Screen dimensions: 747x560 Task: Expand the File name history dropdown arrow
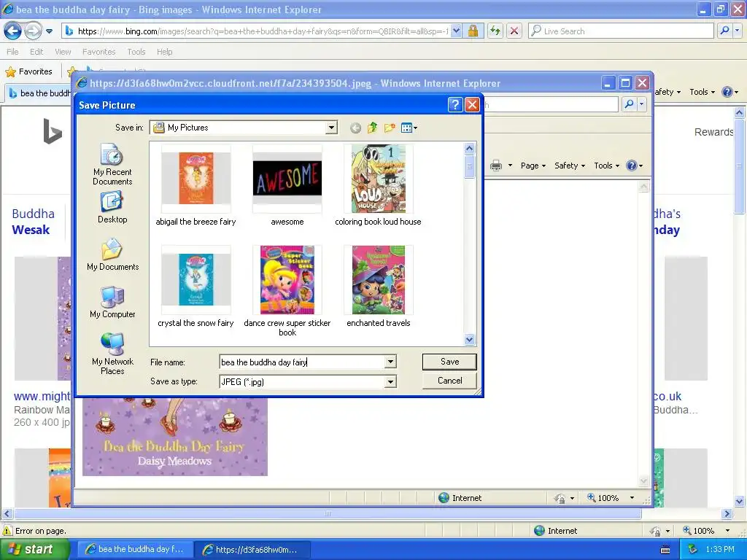pos(390,362)
